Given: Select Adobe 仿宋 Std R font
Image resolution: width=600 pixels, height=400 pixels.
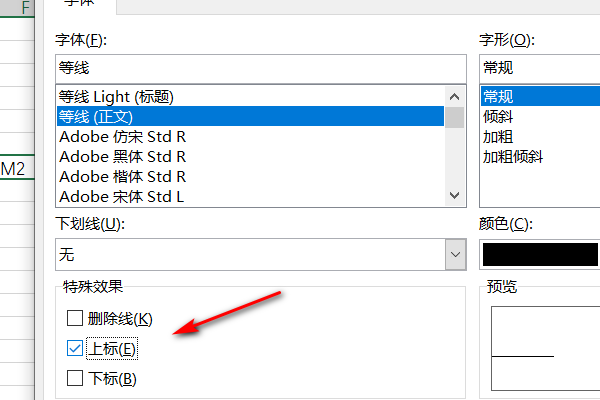Looking at the screenshot, I should (x=251, y=137).
